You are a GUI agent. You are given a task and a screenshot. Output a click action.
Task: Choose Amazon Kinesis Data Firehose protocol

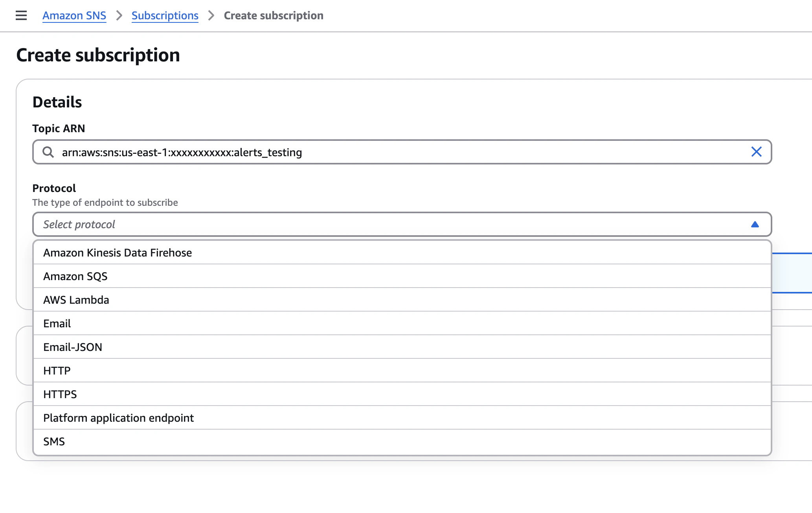tap(118, 253)
